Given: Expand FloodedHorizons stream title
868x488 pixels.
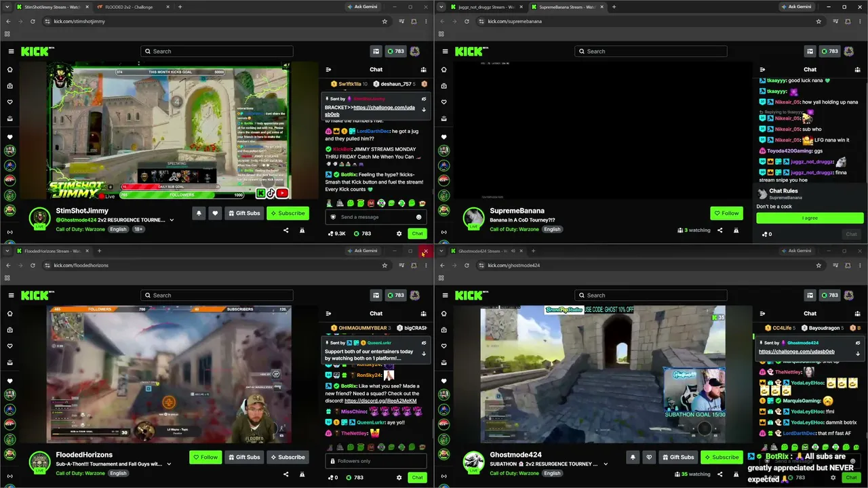Looking at the screenshot, I should tap(169, 464).
